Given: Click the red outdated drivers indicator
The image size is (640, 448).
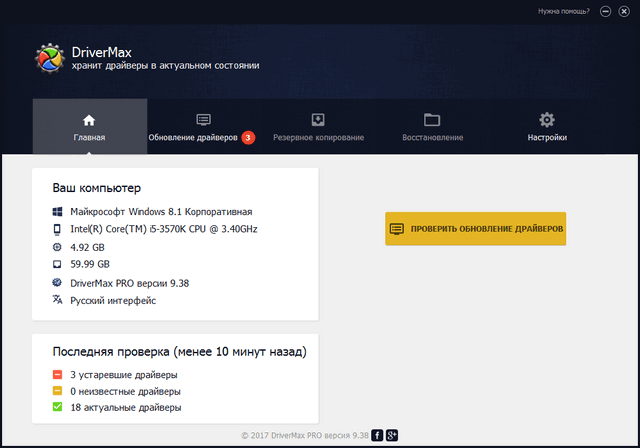Looking at the screenshot, I should pos(57,375).
